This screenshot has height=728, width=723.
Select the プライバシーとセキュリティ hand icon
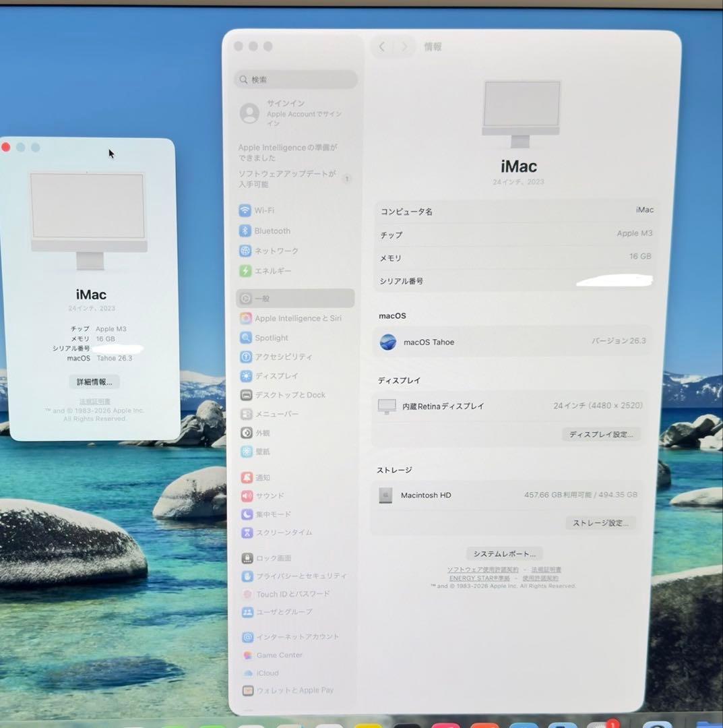tap(247, 576)
